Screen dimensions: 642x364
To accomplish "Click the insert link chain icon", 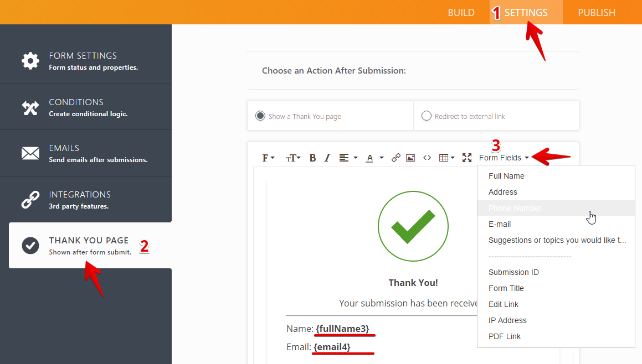I will click(396, 158).
